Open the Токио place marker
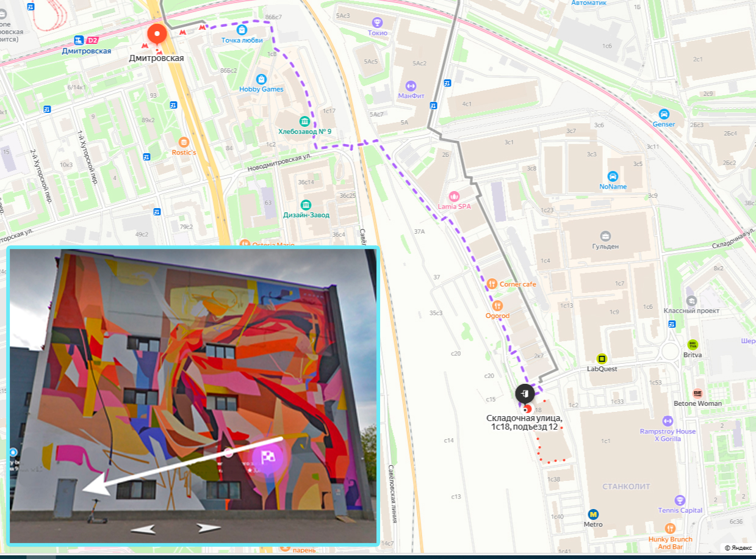The height and width of the screenshot is (559, 756). click(378, 22)
